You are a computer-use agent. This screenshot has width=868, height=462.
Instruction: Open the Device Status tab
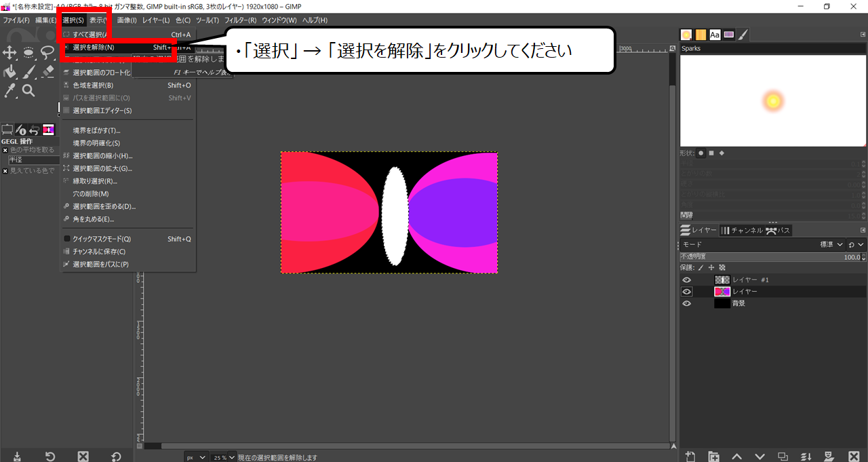(x=21, y=130)
